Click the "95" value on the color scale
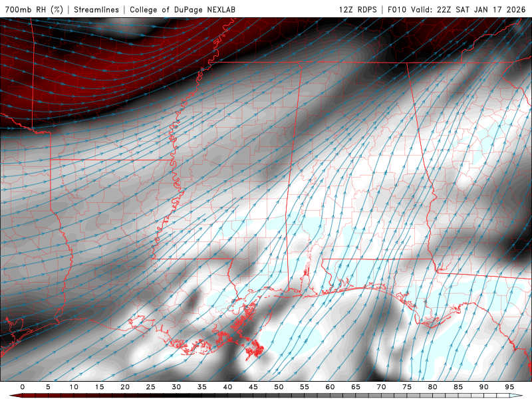The height and width of the screenshot is (399, 532). click(x=509, y=387)
